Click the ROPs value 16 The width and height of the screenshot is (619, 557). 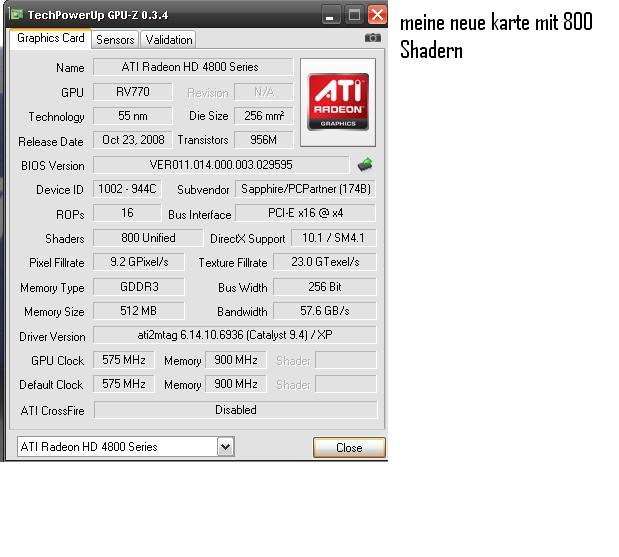pyautogui.click(x=127, y=213)
